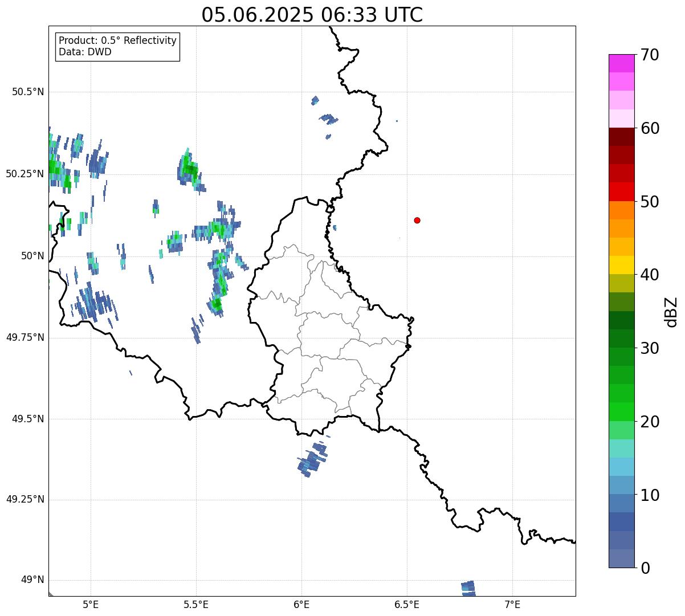Viewport: 685px width, 616px height.
Task: Click the latitude label "50.5°N"
Action: 28,92
